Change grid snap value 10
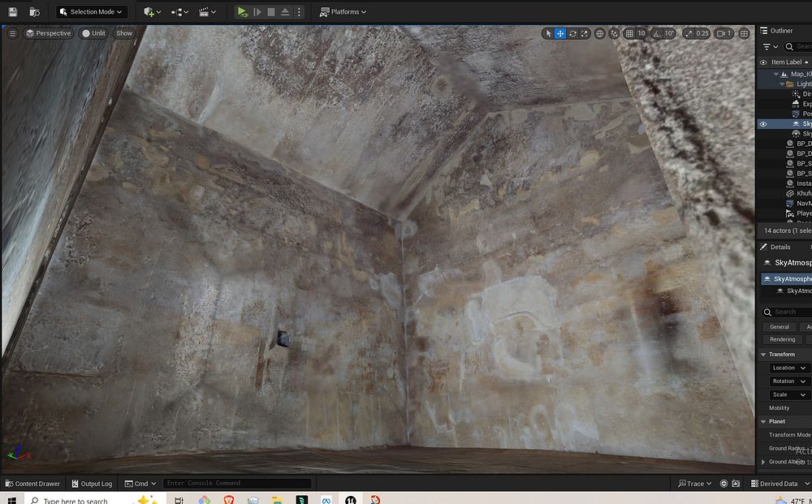Image resolution: width=812 pixels, height=504 pixels. click(641, 33)
